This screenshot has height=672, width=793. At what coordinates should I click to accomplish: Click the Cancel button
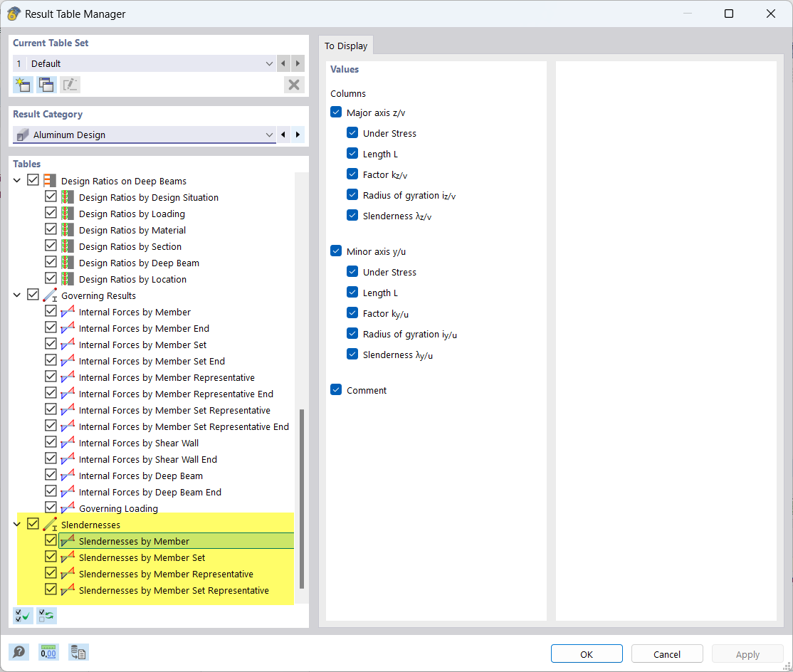[667, 653]
